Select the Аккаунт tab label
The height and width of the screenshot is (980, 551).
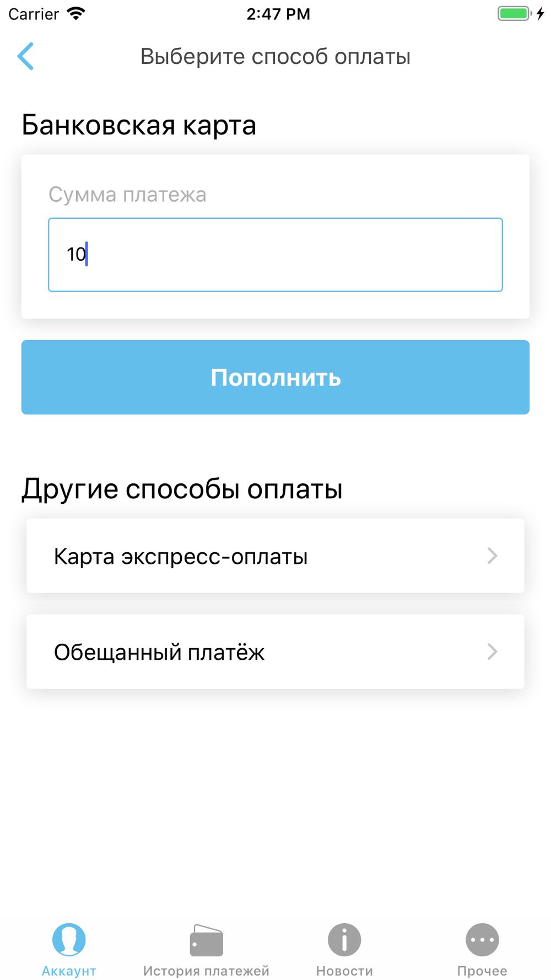click(x=69, y=971)
